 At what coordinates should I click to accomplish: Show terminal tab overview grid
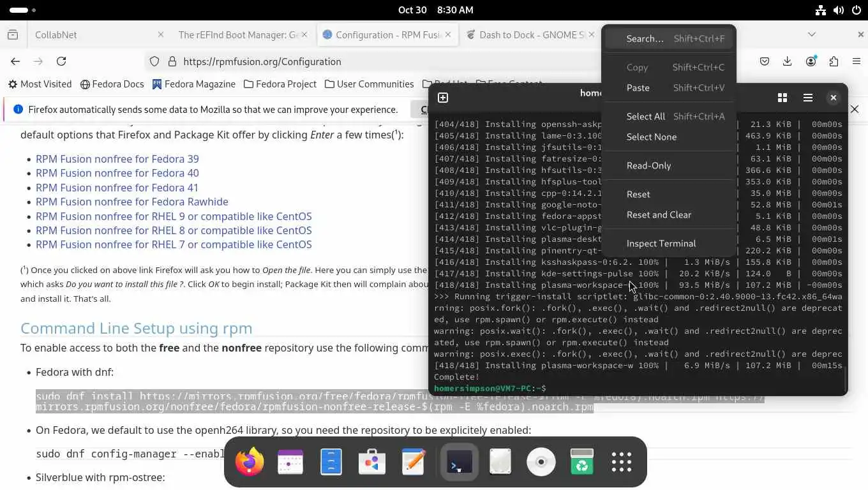coord(782,98)
